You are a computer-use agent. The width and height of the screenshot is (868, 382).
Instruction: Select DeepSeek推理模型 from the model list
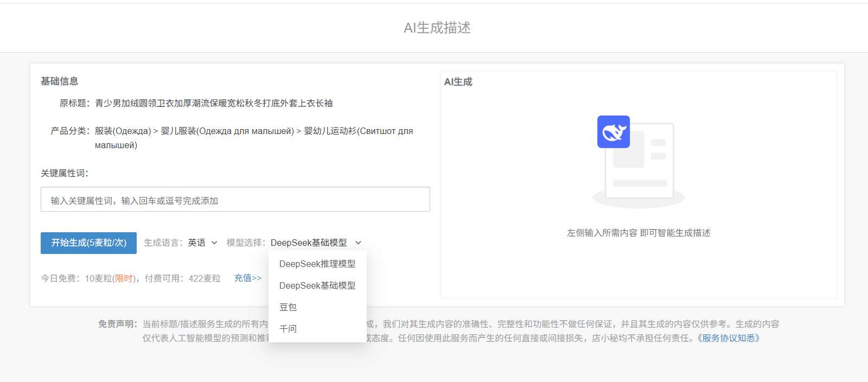coord(317,264)
